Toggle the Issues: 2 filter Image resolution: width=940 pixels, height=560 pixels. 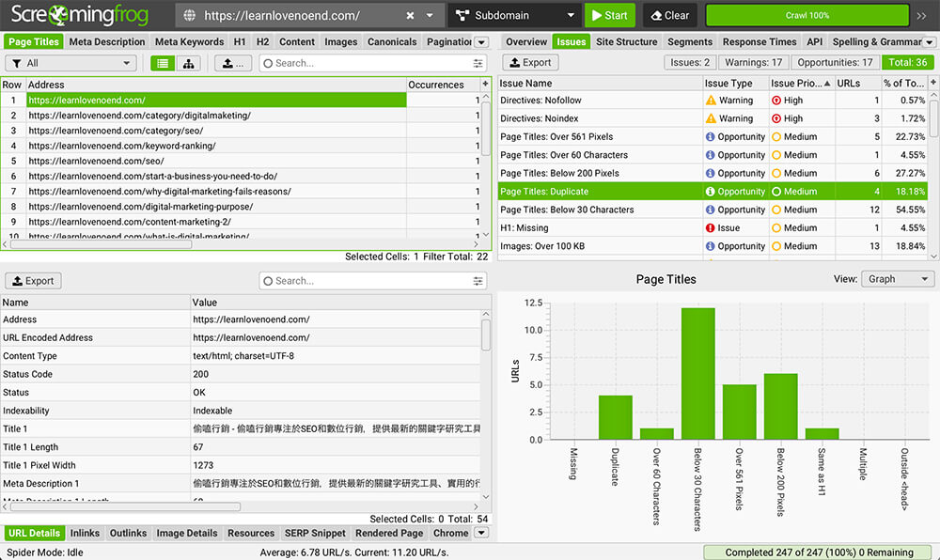(x=689, y=62)
